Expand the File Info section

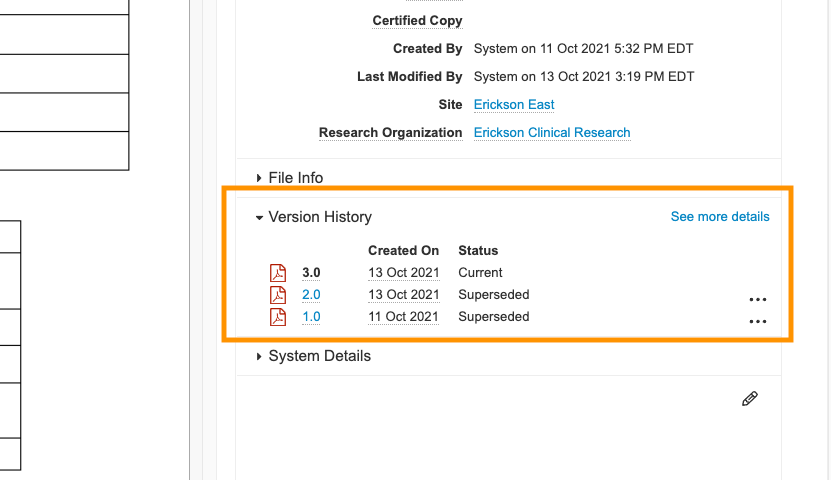point(295,178)
